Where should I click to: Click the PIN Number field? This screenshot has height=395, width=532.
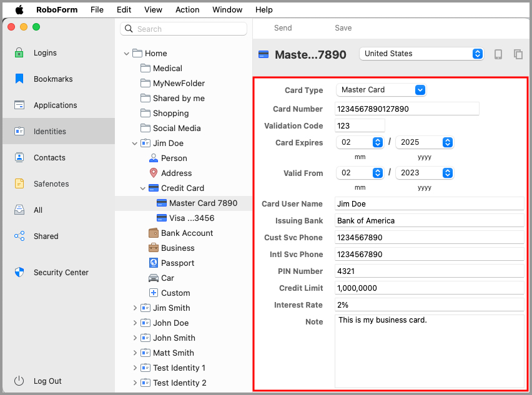click(x=429, y=271)
